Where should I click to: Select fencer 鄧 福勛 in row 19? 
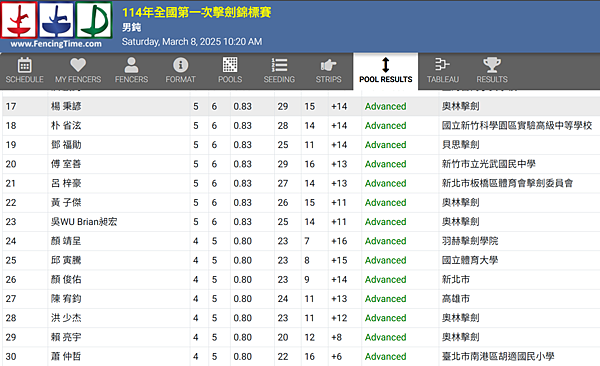[x=66, y=145]
